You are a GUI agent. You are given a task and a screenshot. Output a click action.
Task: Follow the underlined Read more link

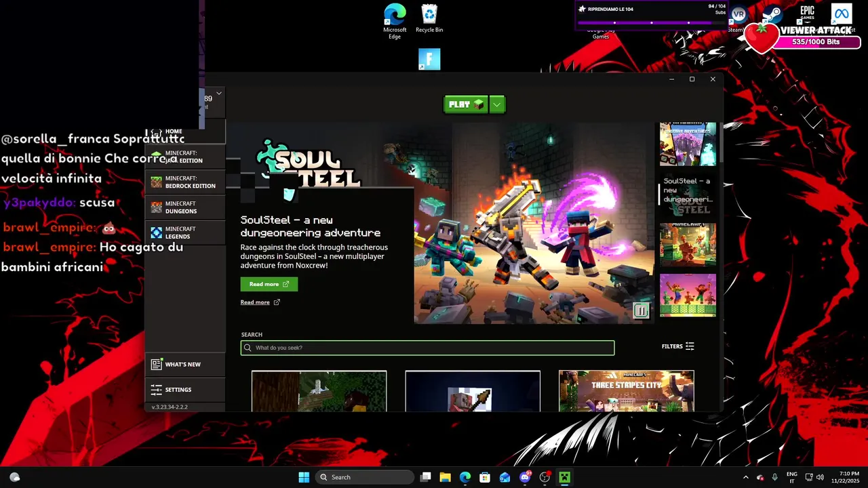(260, 302)
